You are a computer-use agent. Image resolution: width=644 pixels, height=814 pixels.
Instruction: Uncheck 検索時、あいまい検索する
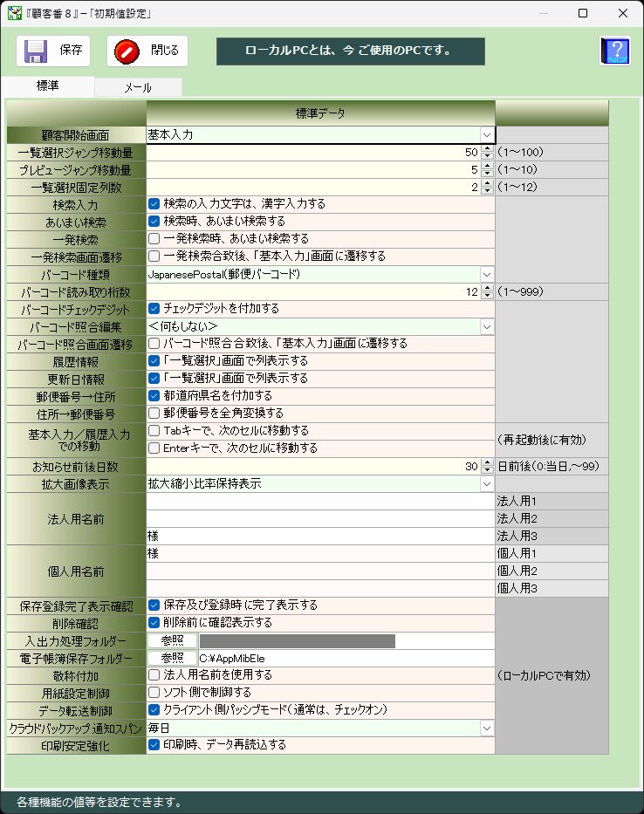point(154,222)
